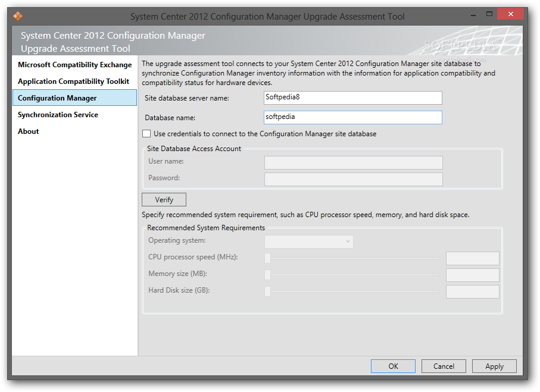Open Microsoft Compatibility Exchange section
Viewport: 540px width, 392px height.
pyautogui.click(x=74, y=65)
